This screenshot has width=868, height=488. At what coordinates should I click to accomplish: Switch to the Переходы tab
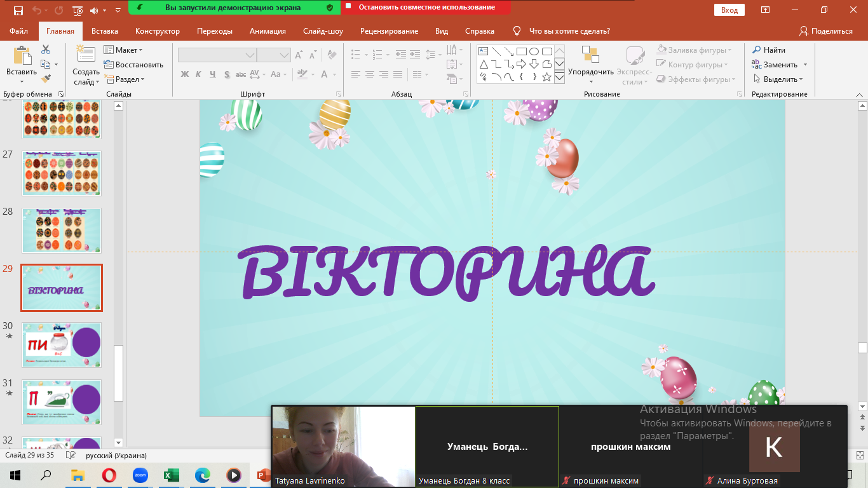[215, 31]
